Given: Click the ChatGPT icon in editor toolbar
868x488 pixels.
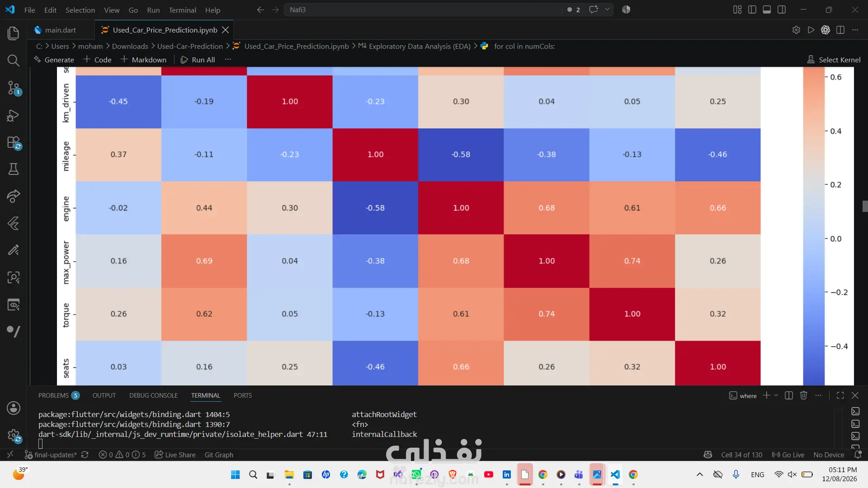Looking at the screenshot, I should tap(826, 30).
